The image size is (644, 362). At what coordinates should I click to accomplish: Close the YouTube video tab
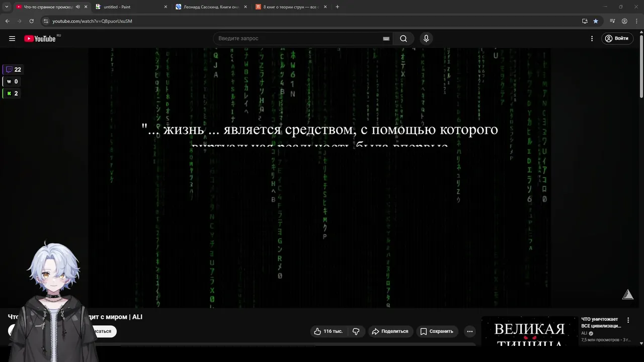click(x=86, y=7)
